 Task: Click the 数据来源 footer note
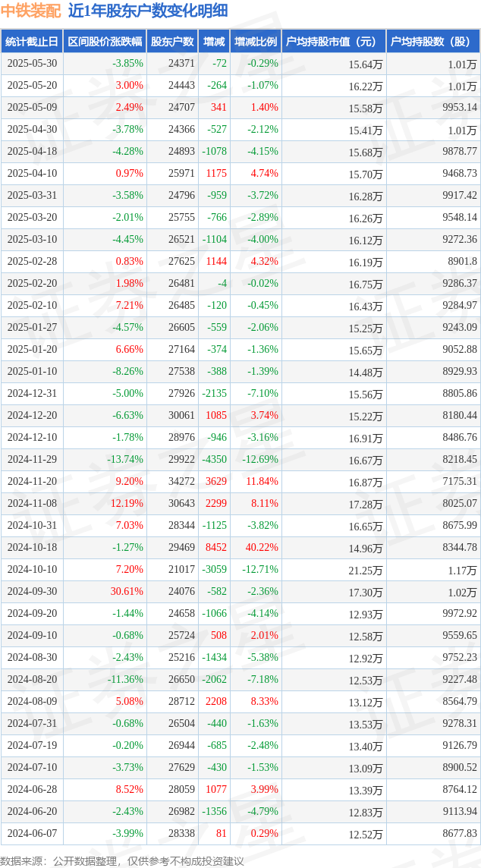[x=122, y=861]
